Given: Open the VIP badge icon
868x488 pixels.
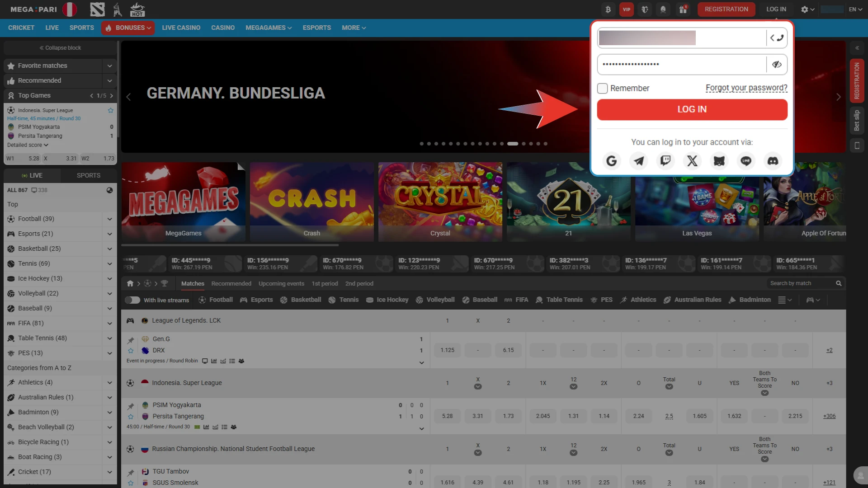Looking at the screenshot, I should coord(627,9).
